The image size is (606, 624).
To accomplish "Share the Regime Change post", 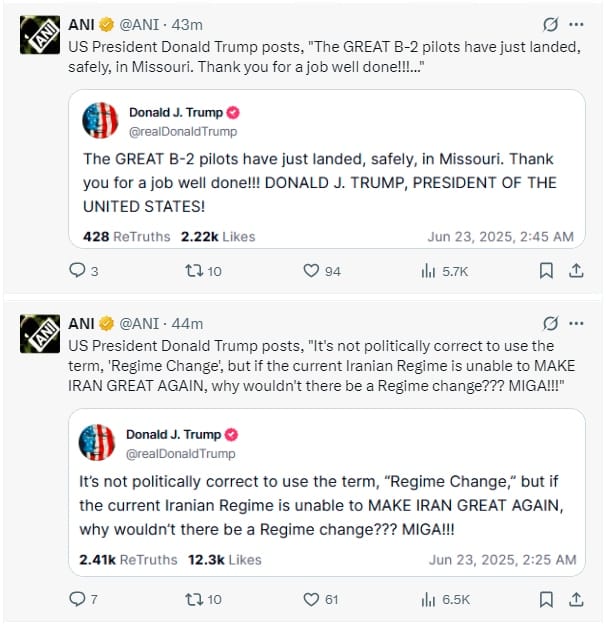I will pyautogui.click(x=576, y=599).
